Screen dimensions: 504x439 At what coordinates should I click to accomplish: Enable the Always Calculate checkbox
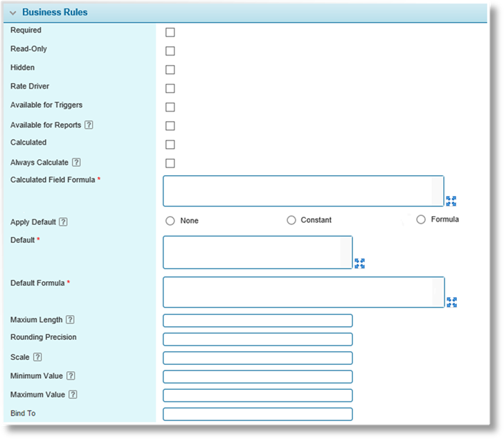170,163
